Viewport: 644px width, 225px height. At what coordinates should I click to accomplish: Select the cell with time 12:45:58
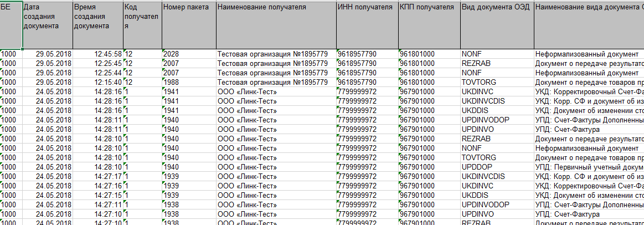[98, 54]
